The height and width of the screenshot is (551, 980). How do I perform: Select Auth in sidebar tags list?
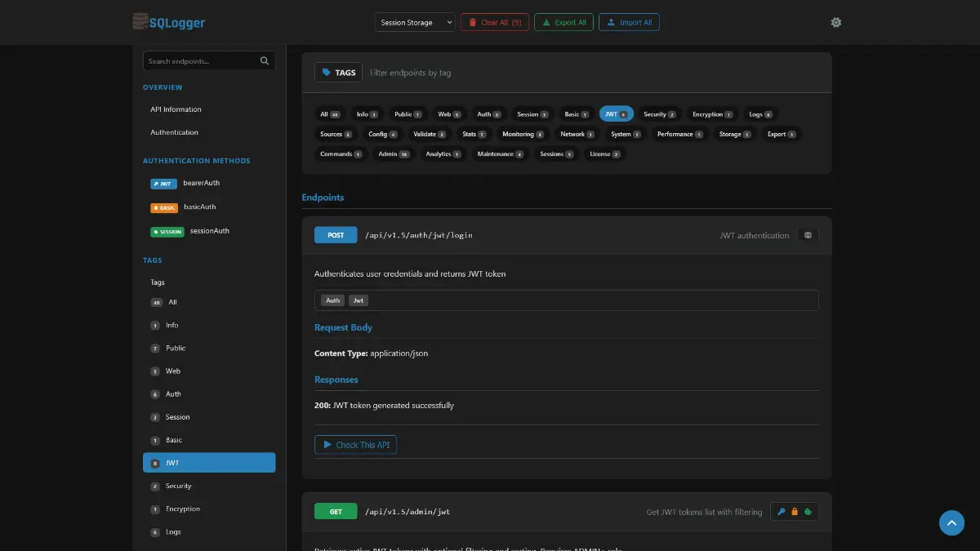click(209, 394)
